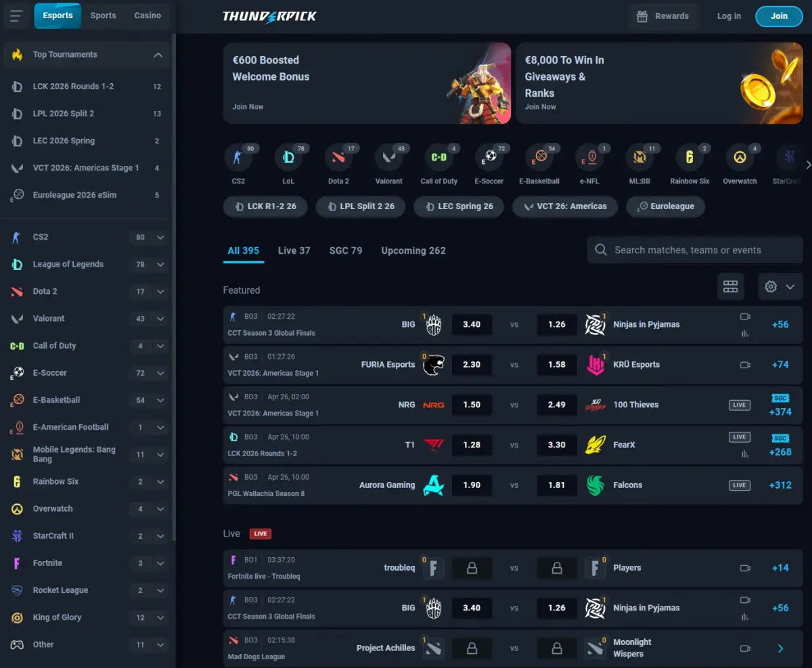
Task: Click the Log in link
Action: (x=729, y=16)
